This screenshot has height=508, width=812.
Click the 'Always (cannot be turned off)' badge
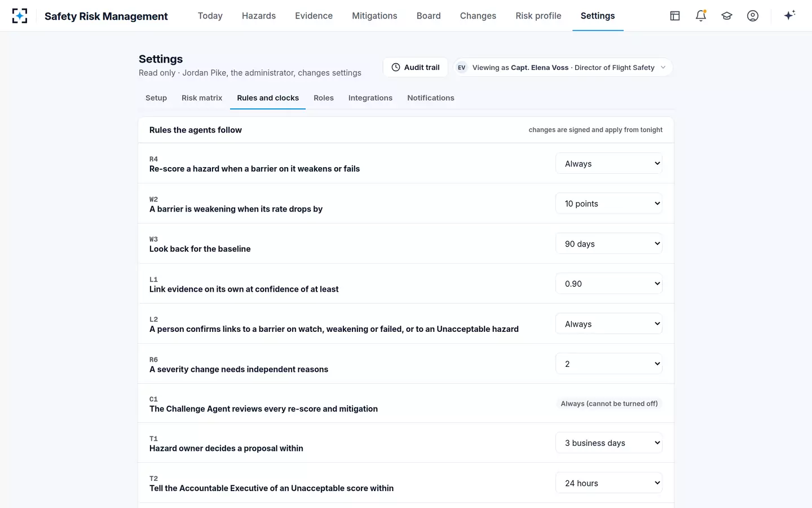609,404
